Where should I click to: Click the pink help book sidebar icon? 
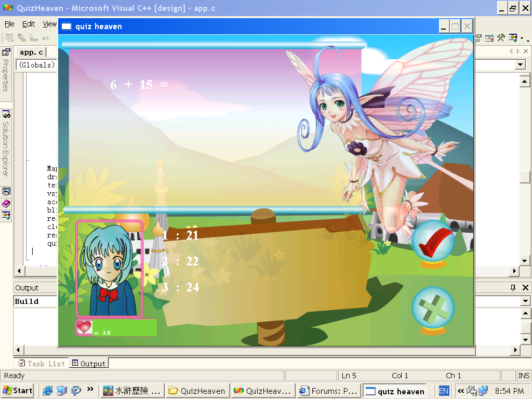coord(6,204)
